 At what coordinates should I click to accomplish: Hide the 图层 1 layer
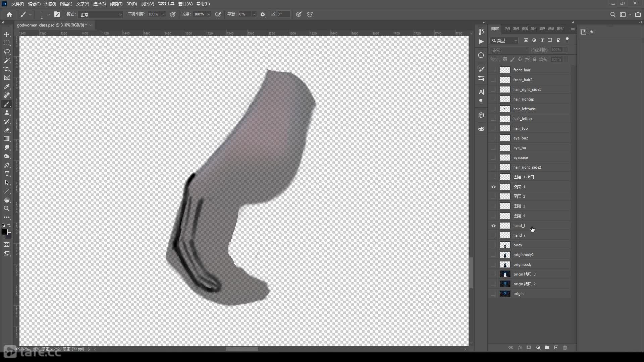pos(493,187)
